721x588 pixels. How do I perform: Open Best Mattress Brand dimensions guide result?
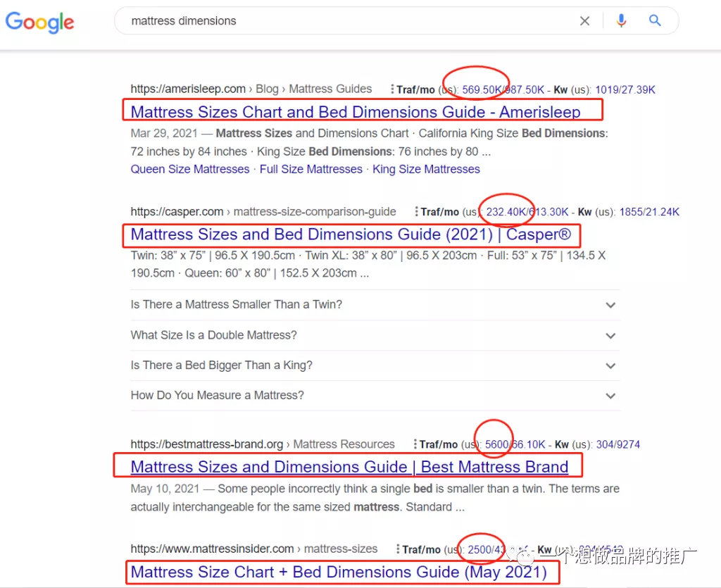pyautogui.click(x=349, y=467)
